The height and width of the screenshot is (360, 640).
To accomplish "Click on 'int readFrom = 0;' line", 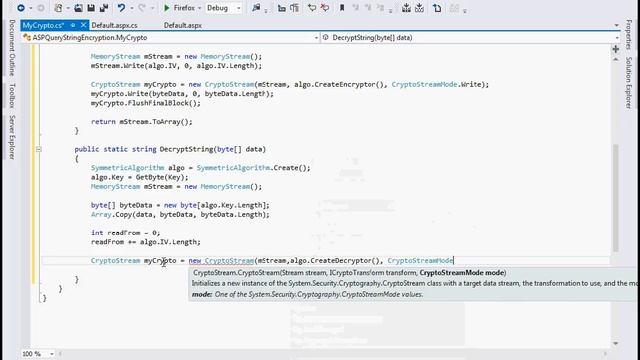I will click(x=126, y=233).
